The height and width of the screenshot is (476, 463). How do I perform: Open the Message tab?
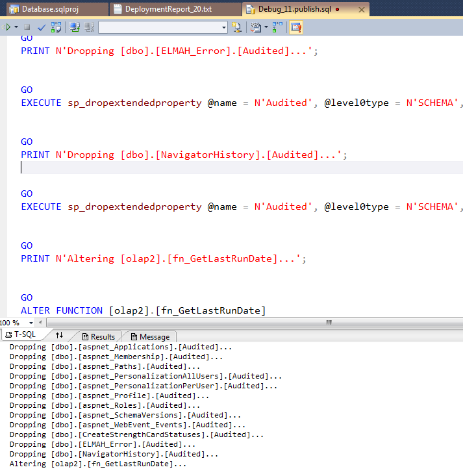click(150, 337)
